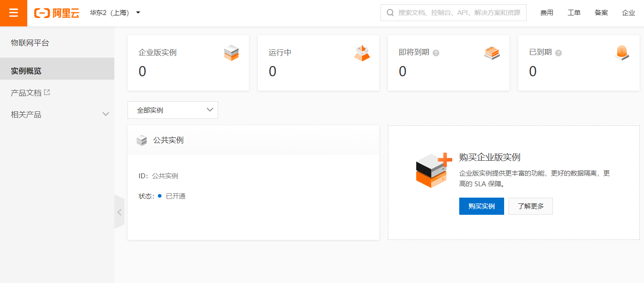Open the 备案 menu
The image size is (644, 283).
tap(601, 13)
